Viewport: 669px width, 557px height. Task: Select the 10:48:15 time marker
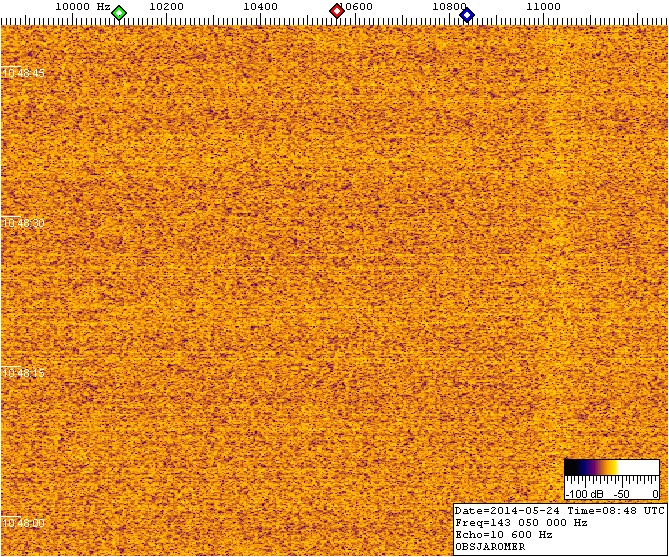point(22,372)
